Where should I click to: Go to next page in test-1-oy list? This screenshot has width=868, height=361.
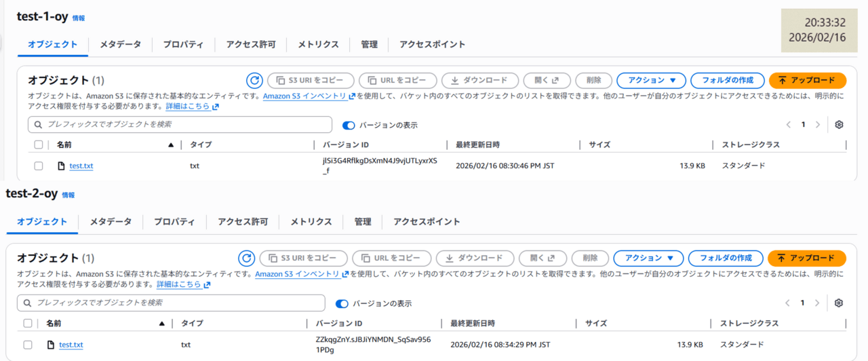click(818, 125)
